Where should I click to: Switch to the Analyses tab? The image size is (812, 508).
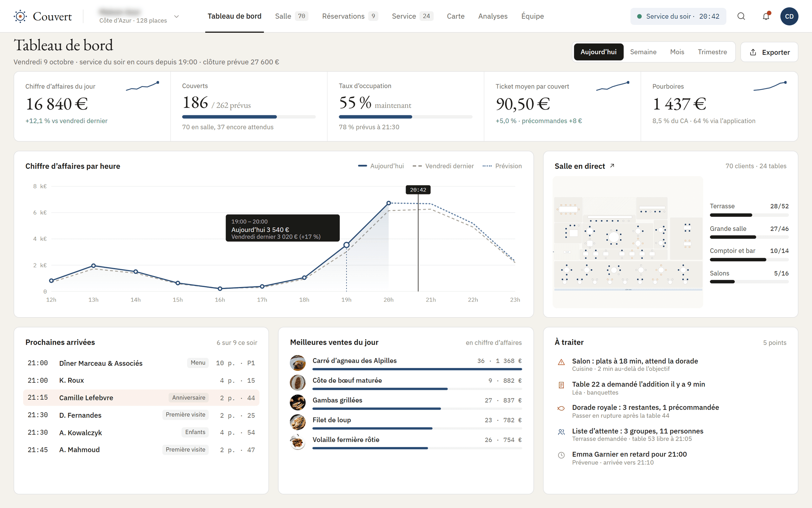click(493, 16)
